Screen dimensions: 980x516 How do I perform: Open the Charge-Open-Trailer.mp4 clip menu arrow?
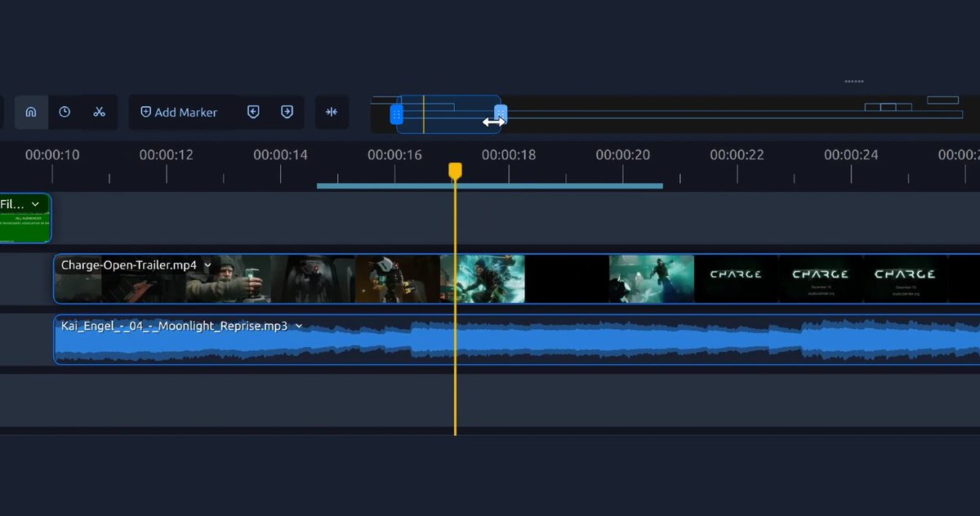tap(207, 265)
